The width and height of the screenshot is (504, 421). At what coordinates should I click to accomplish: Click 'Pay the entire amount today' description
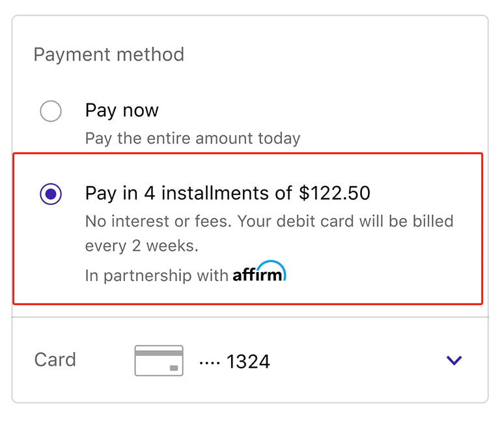click(x=193, y=139)
